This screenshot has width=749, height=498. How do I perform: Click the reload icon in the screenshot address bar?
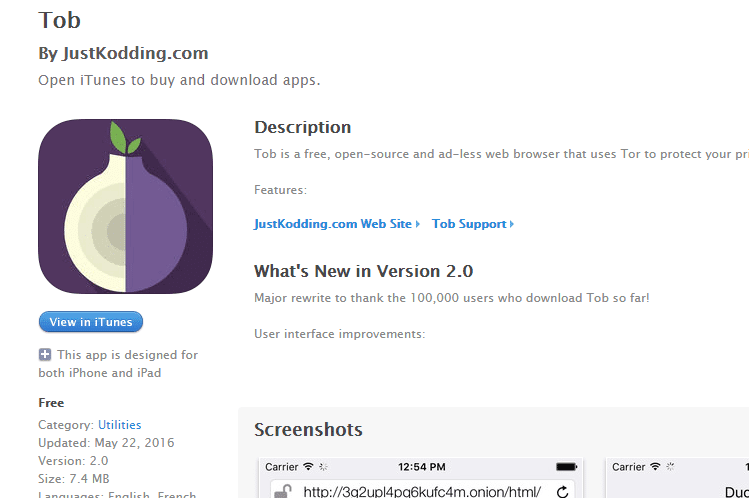pyautogui.click(x=562, y=492)
